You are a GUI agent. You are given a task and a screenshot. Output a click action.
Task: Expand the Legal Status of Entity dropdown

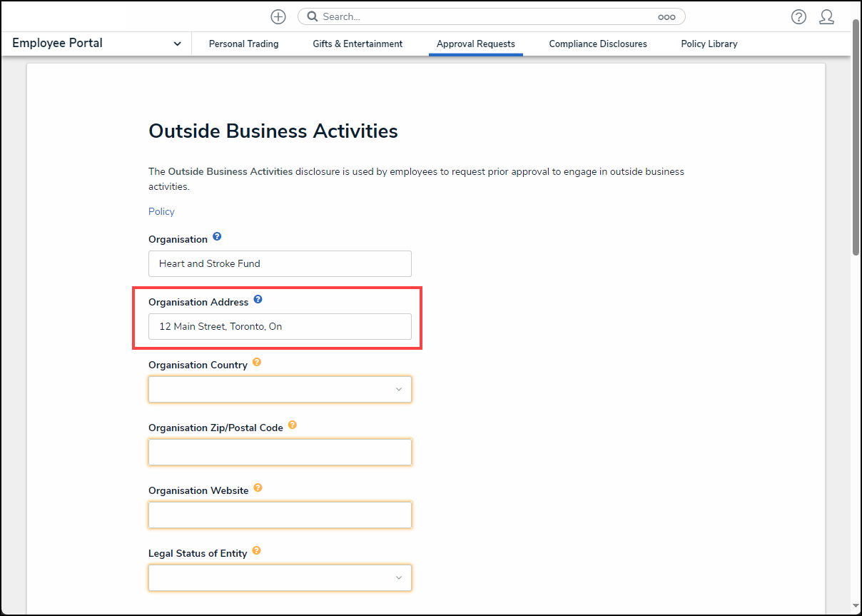[x=280, y=577]
